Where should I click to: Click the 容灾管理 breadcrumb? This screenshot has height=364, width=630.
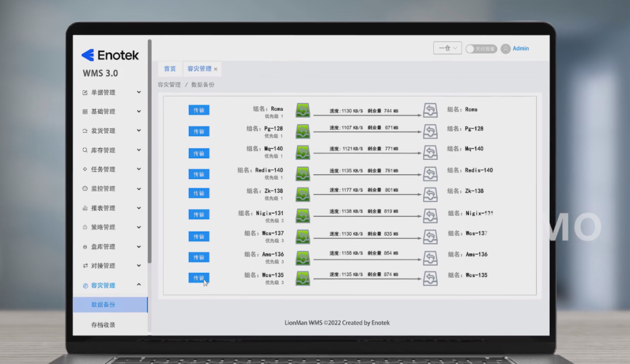pyautogui.click(x=169, y=85)
